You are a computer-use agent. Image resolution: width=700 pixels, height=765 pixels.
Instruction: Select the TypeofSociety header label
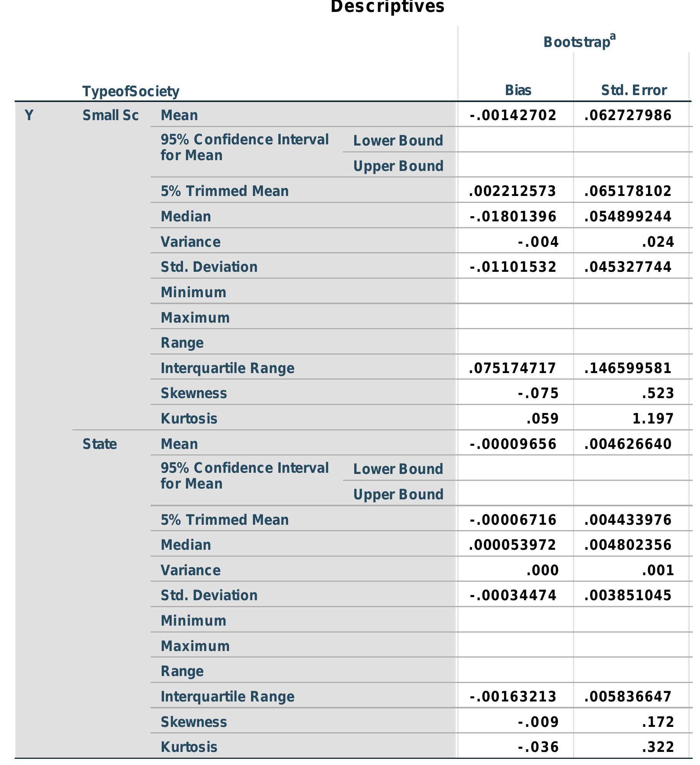click(x=131, y=92)
